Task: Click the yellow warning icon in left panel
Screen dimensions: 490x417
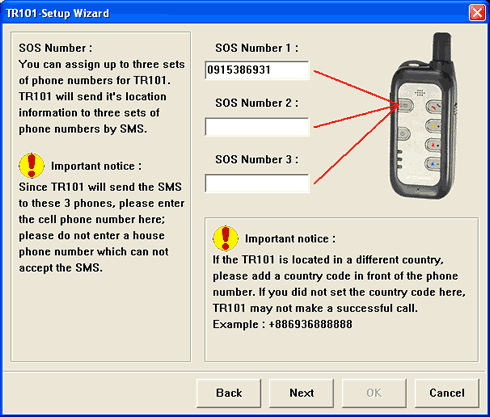Action: [32, 165]
